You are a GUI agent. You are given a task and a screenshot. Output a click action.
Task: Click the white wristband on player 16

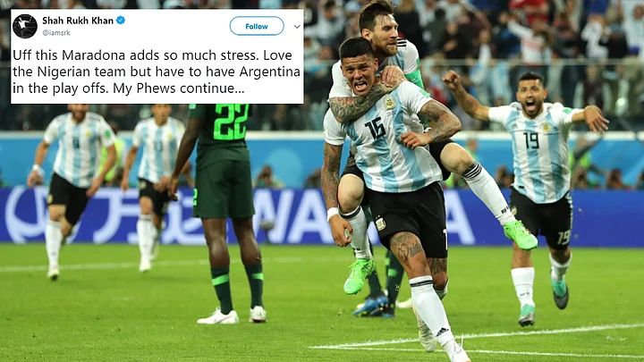pyautogui.click(x=332, y=214)
